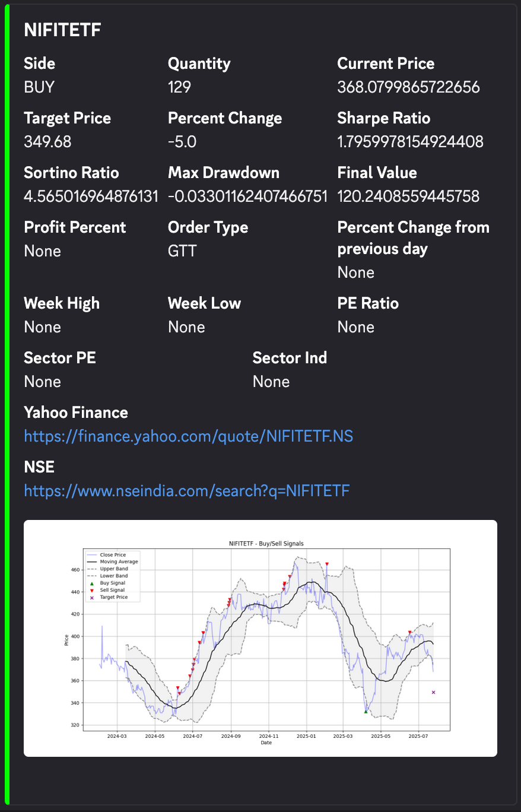This screenshot has width=521, height=812.
Task: Click the green Buy Signal triangle in the legend
Action: pos(91,583)
